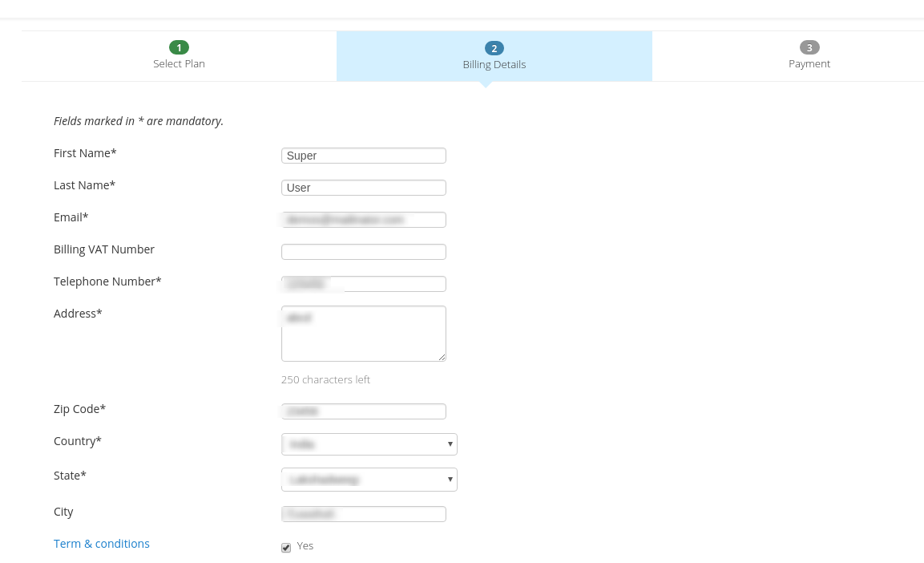This screenshot has height=563, width=924.
Task: Click the City text field
Action: pos(363,514)
